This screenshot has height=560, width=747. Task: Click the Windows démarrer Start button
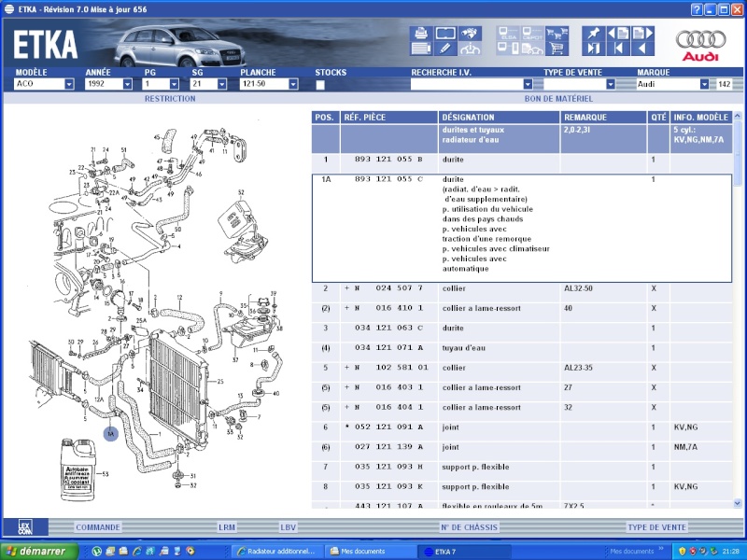click(x=39, y=552)
